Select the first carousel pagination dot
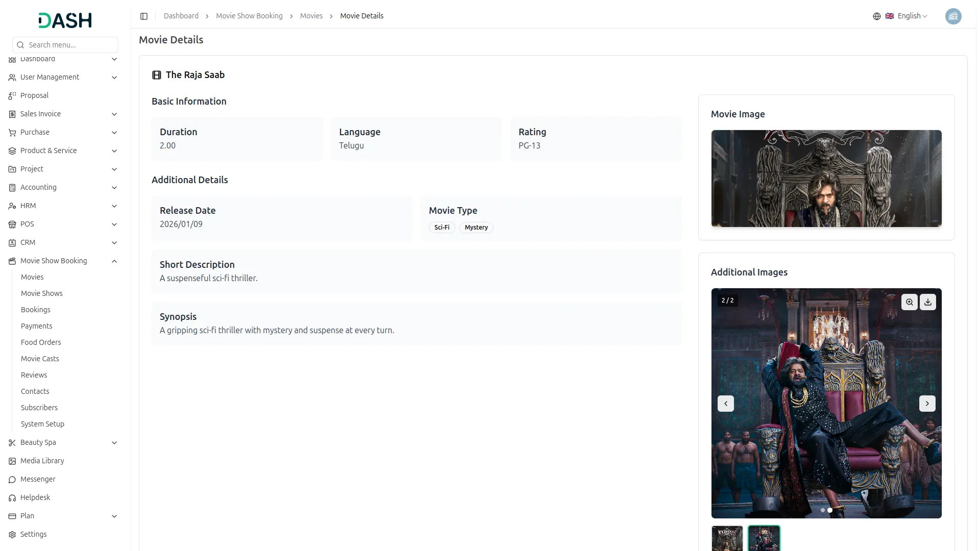Screen dimensions: 980x551 (x=822, y=510)
